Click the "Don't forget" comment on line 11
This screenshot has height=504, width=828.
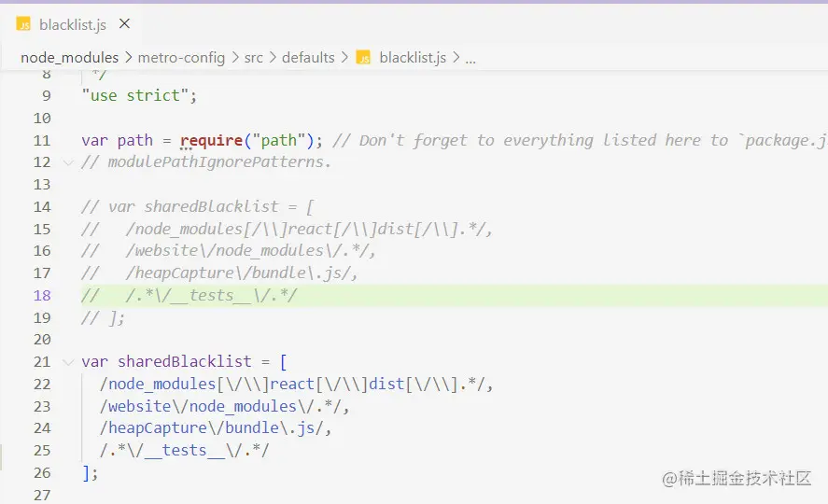point(580,140)
